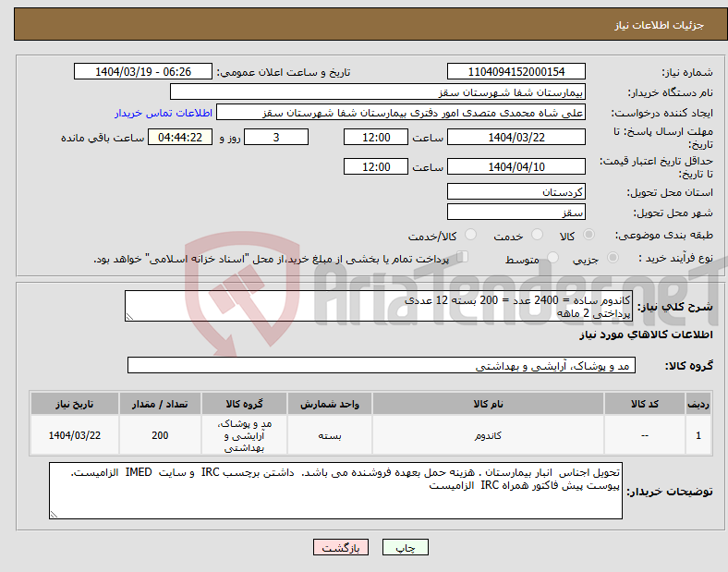
Task: Click response deadline date 1404/03/22 field
Action: 516,137
